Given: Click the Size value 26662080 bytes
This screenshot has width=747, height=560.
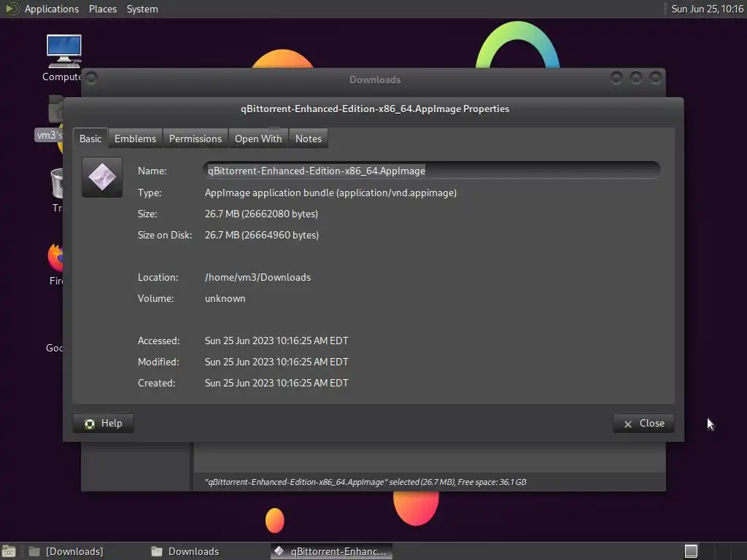Looking at the screenshot, I should [x=262, y=214].
